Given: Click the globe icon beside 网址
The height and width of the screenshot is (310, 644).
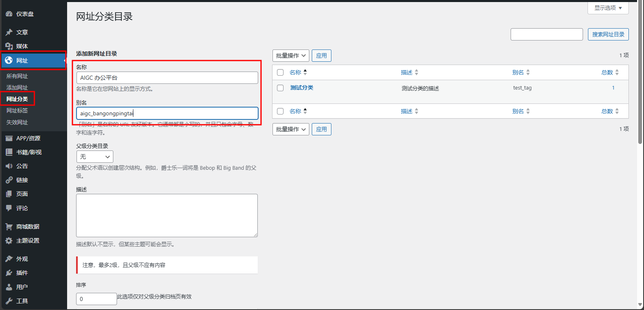Looking at the screenshot, I should [x=9, y=61].
